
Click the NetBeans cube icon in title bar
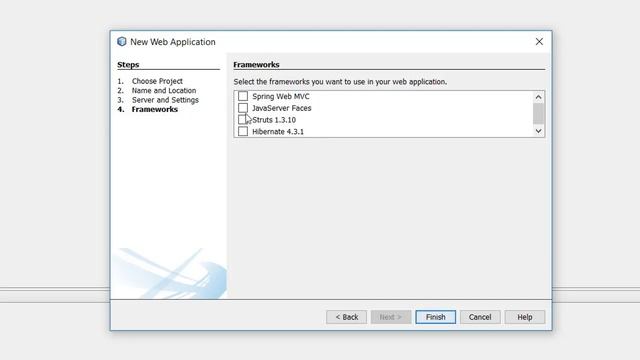[122, 42]
